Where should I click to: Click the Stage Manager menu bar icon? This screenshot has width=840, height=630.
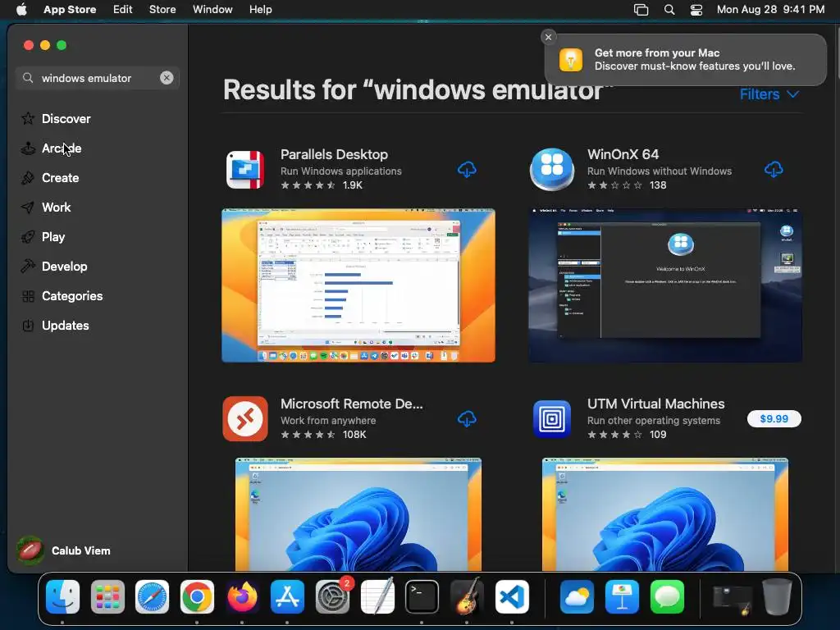click(x=641, y=9)
